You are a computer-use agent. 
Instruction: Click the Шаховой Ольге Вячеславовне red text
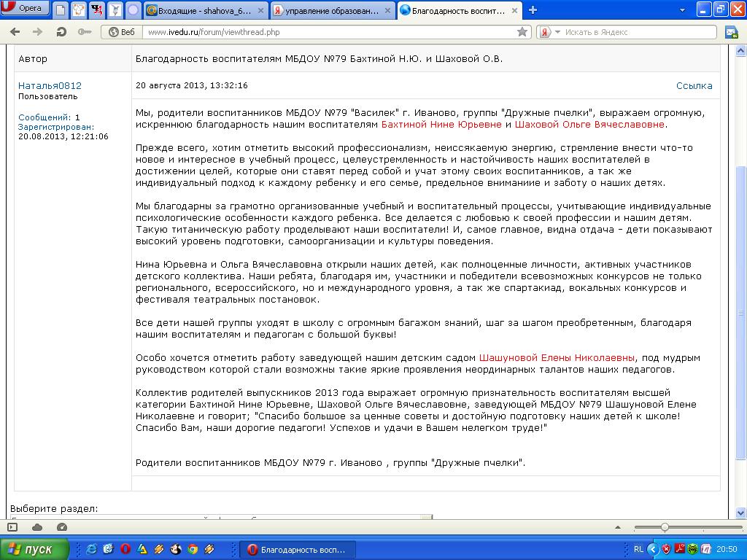pos(589,124)
